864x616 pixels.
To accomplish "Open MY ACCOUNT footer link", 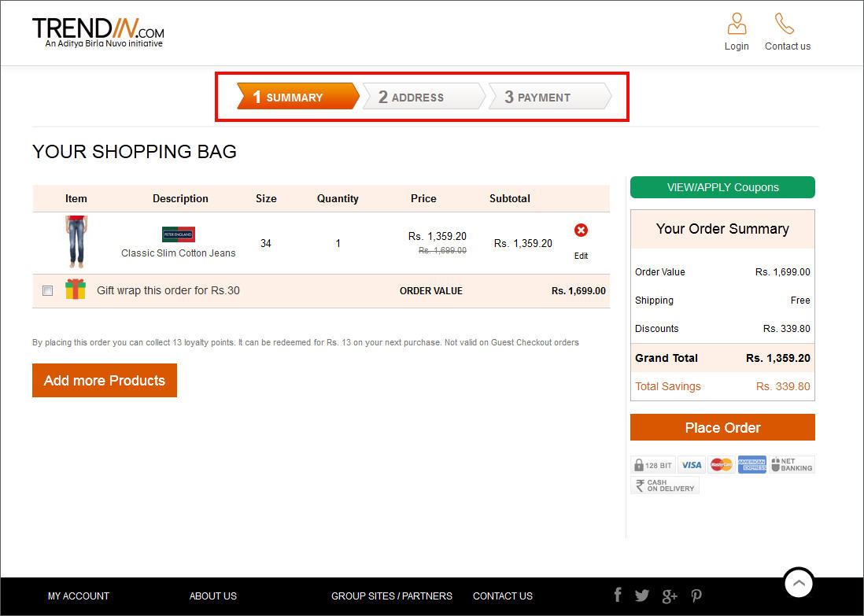I will pos(79,596).
